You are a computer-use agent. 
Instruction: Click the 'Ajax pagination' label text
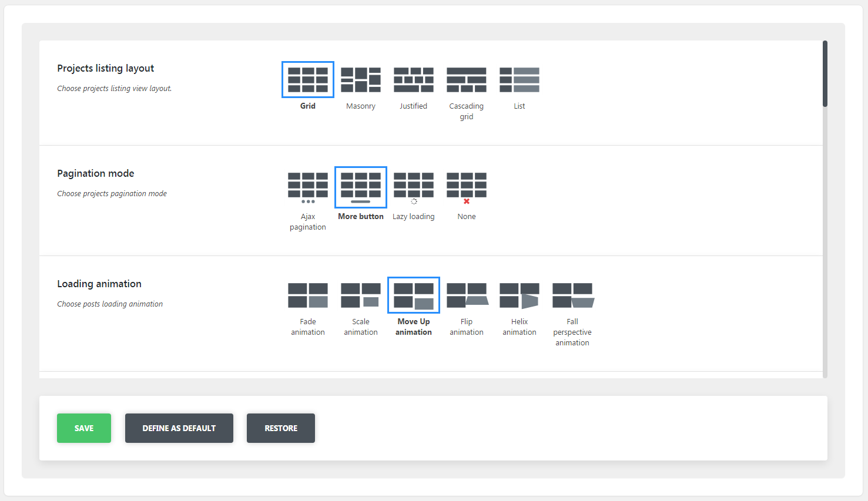click(x=308, y=222)
